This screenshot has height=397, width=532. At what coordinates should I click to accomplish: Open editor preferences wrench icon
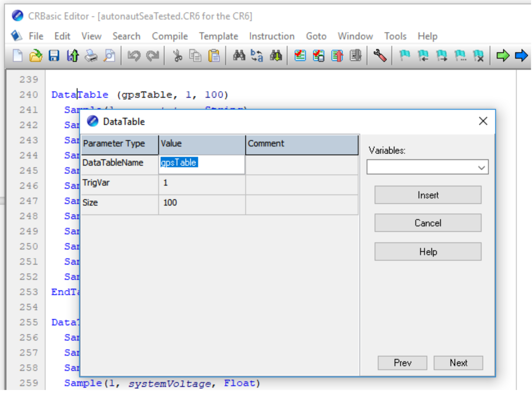click(x=380, y=56)
